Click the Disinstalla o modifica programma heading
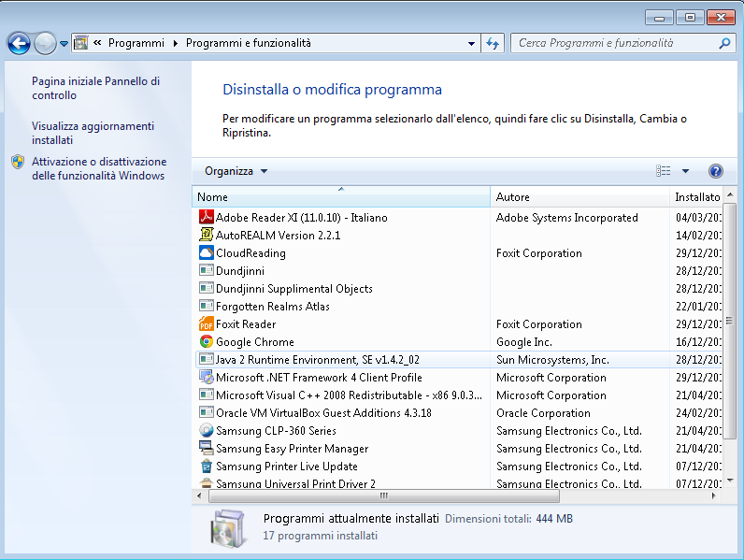 point(332,89)
